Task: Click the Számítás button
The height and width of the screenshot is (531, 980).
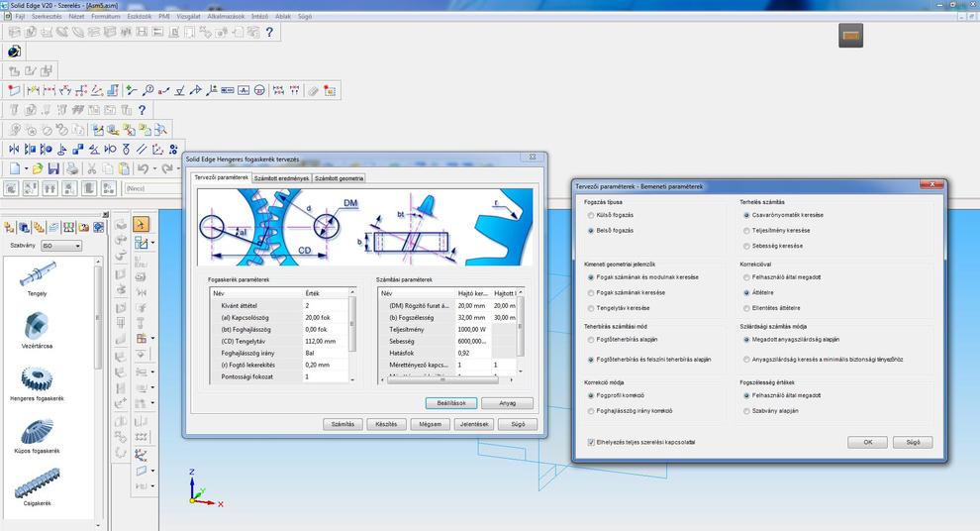Action: [x=343, y=424]
